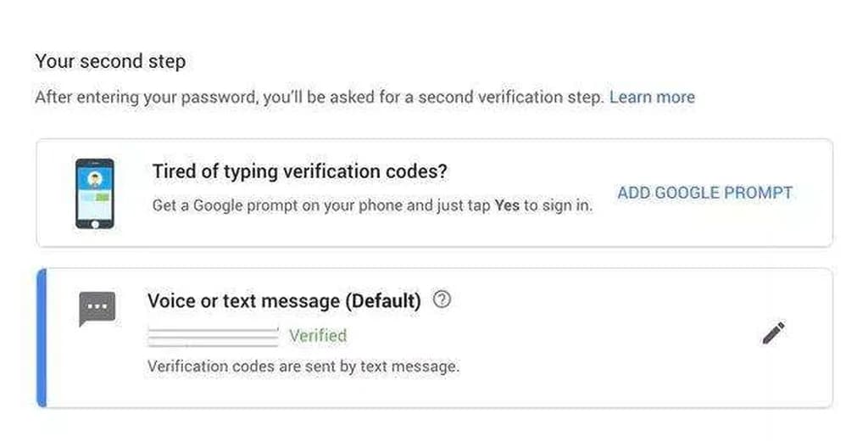The width and height of the screenshot is (868, 448).
Task: Click the bold "Yes" word
Action: point(506,205)
